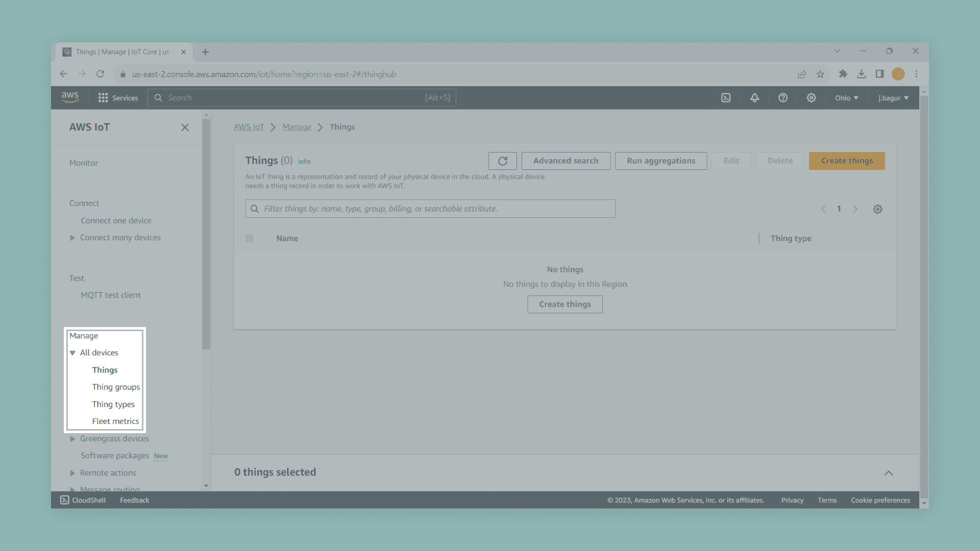This screenshot has width=980, height=551.
Task: Click the sidebar vertical scrollbar
Action: coord(206,235)
